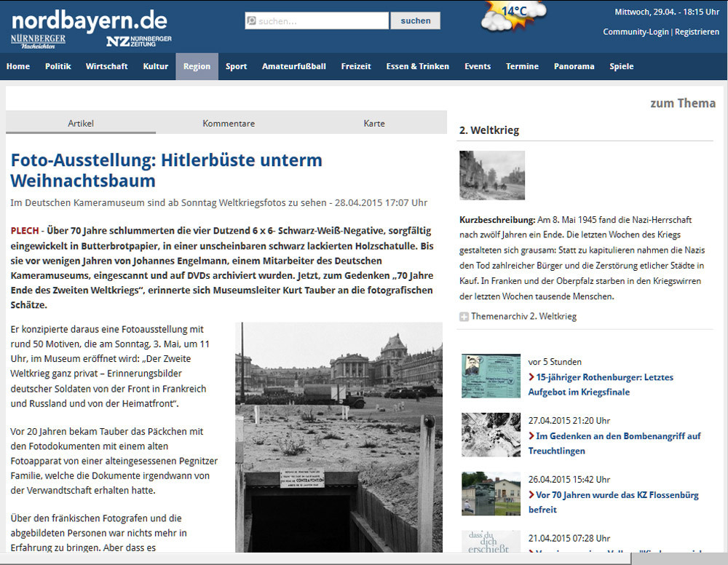
Task: Open the Termine section
Action: point(522,66)
